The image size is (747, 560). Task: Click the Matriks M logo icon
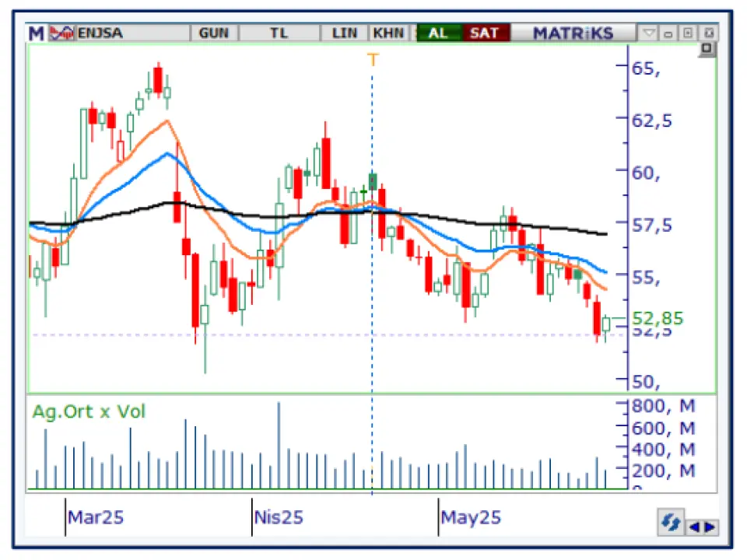pos(36,33)
